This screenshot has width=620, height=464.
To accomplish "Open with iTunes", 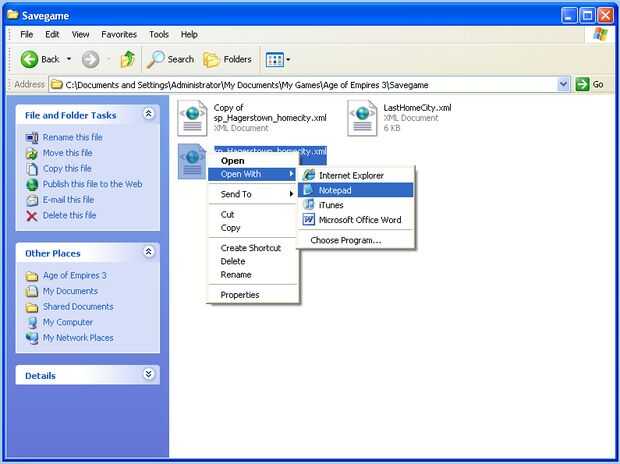I will pos(355,205).
